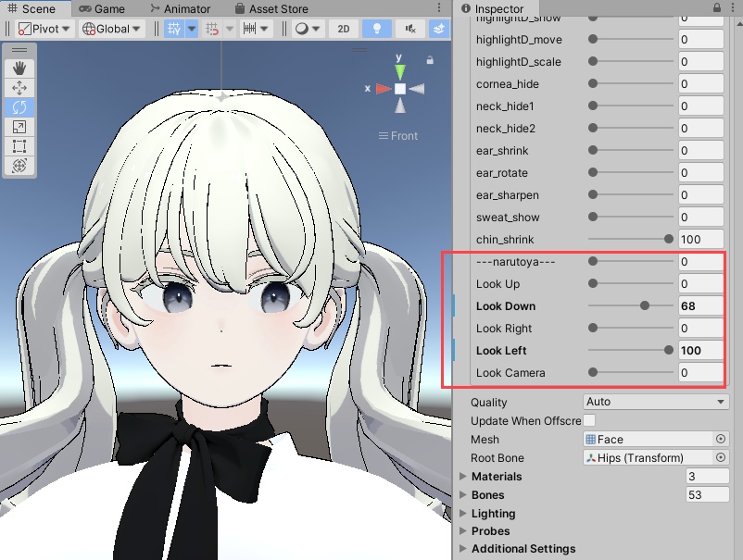Expand the Probes section
Viewport: 743px width, 560px height.
[x=463, y=531]
